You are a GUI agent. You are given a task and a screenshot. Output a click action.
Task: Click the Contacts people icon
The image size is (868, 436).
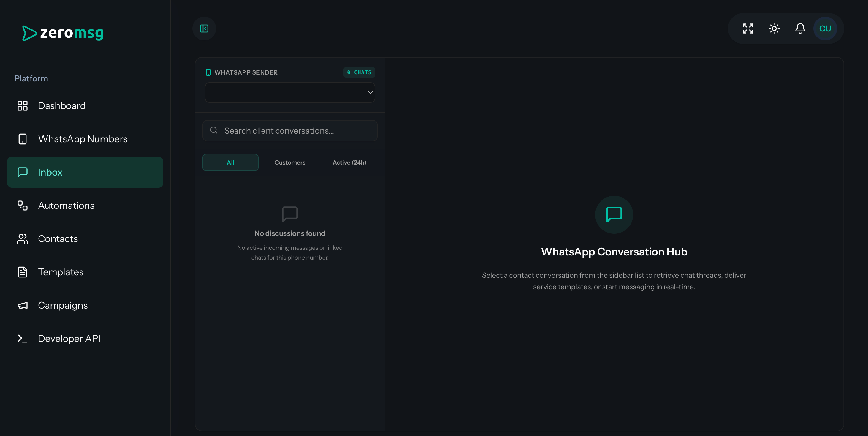(23, 239)
